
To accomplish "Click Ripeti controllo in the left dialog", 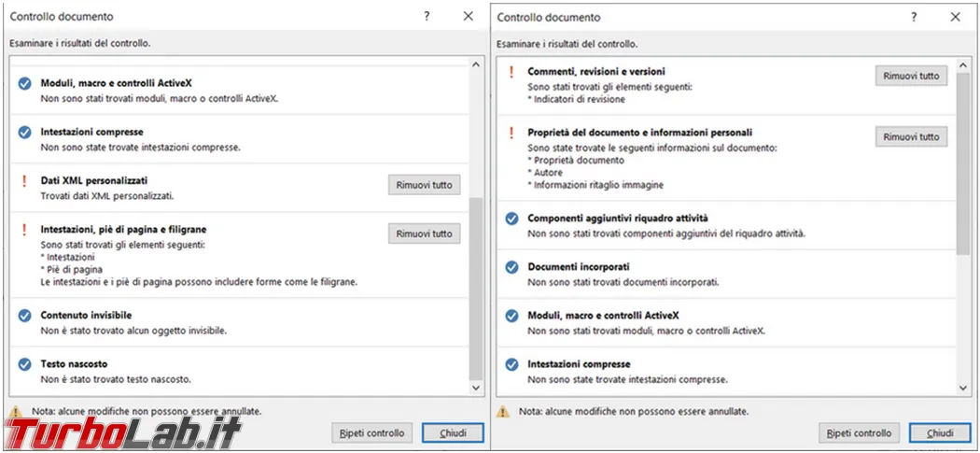I will click(x=371, y=433).
